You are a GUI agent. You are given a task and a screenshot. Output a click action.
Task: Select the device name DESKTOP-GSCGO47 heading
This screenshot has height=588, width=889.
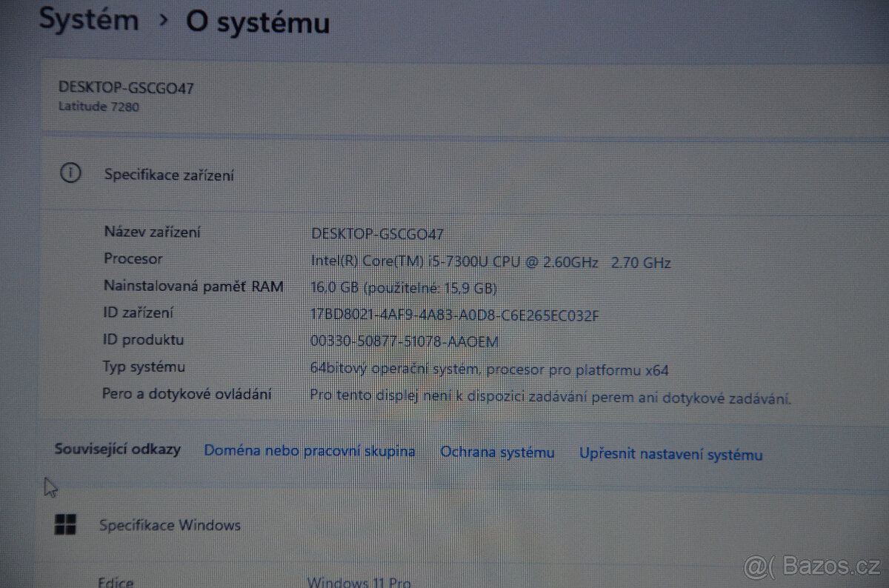(126, 87)
